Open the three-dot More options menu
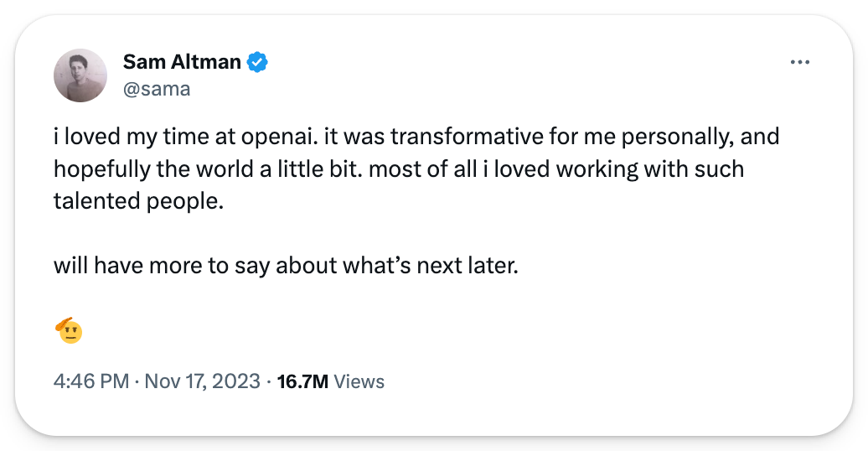 (x=800, y=62)
